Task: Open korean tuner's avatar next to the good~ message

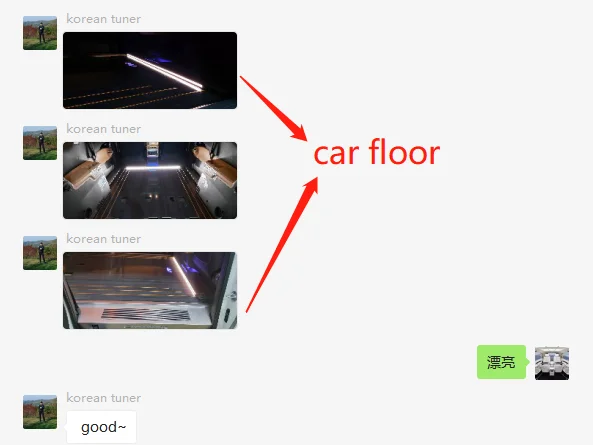Action: click(x=40, y=412)
